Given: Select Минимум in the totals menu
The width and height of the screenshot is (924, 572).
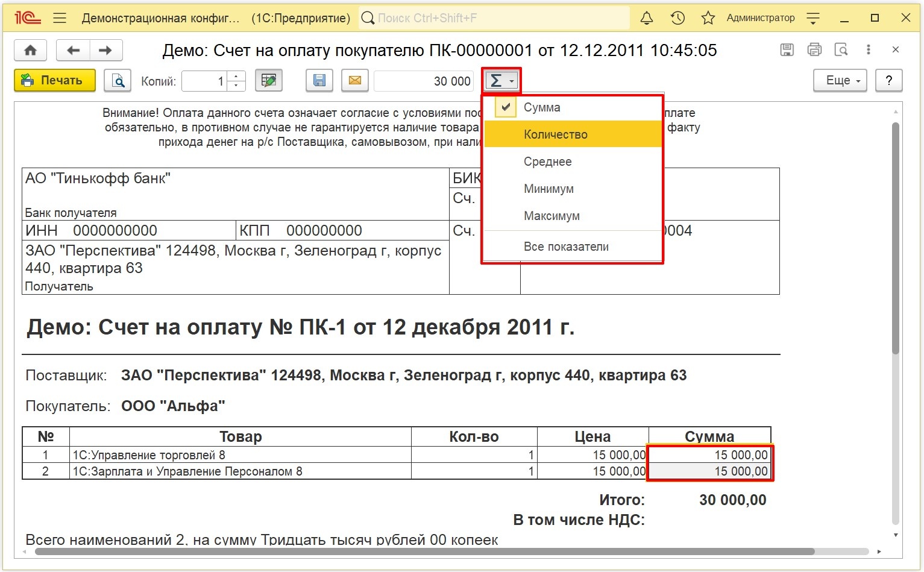Looking at the screenshot, I should 573,189.
